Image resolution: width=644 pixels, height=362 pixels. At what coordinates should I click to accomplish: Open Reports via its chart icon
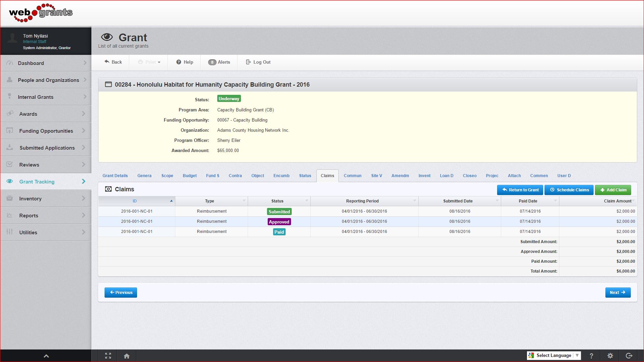9,215
